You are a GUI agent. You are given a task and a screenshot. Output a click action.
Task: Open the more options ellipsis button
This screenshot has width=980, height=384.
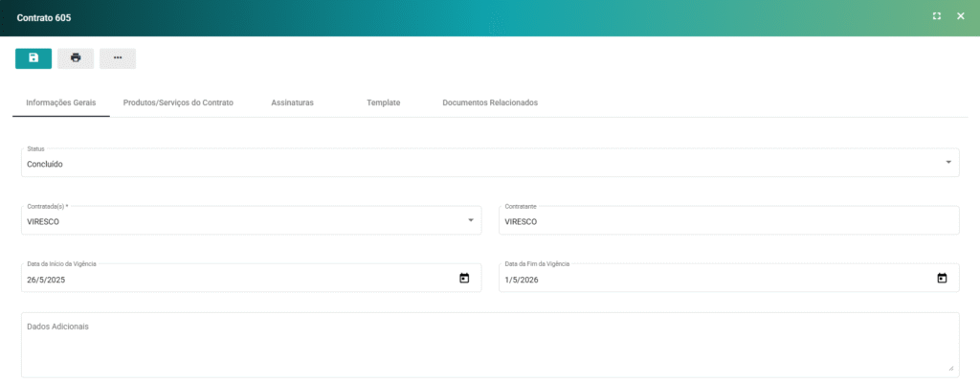tap(118, 58)
